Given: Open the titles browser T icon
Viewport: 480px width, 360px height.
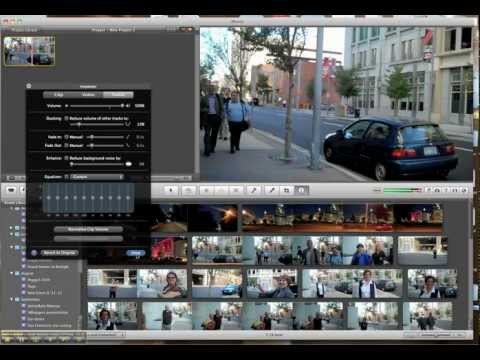Looking at the screenshot, I should [x=446, y=190].
